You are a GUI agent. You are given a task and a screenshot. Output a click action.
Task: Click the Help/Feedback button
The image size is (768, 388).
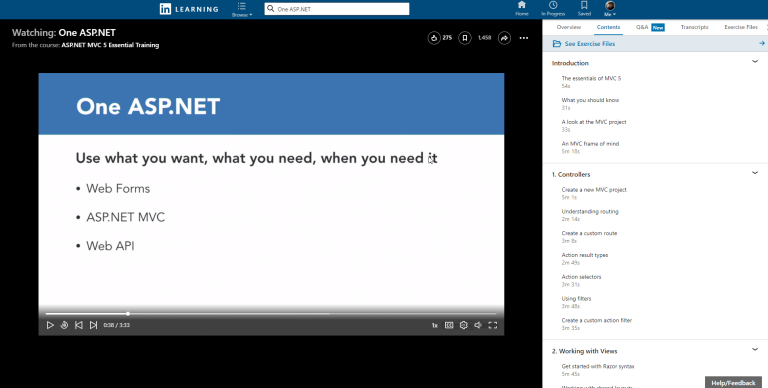pyautogui.click(x=733, y=383)
